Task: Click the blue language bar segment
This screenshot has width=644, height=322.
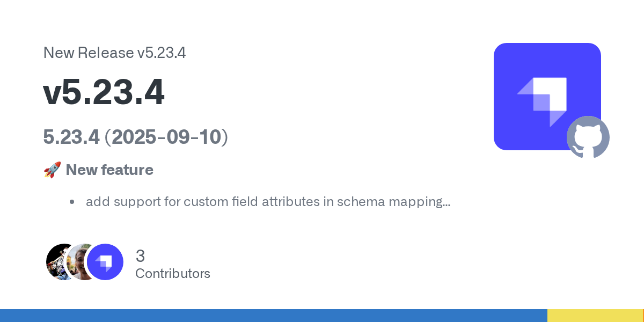Action: pyautogui.click(x=274, y=316)
